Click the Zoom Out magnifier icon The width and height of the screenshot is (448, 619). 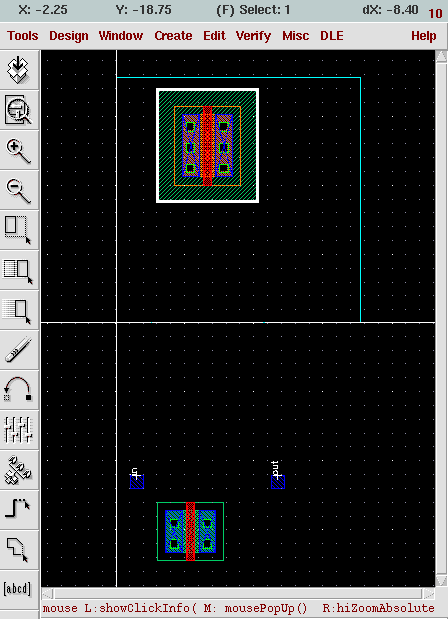coord(19,191)
